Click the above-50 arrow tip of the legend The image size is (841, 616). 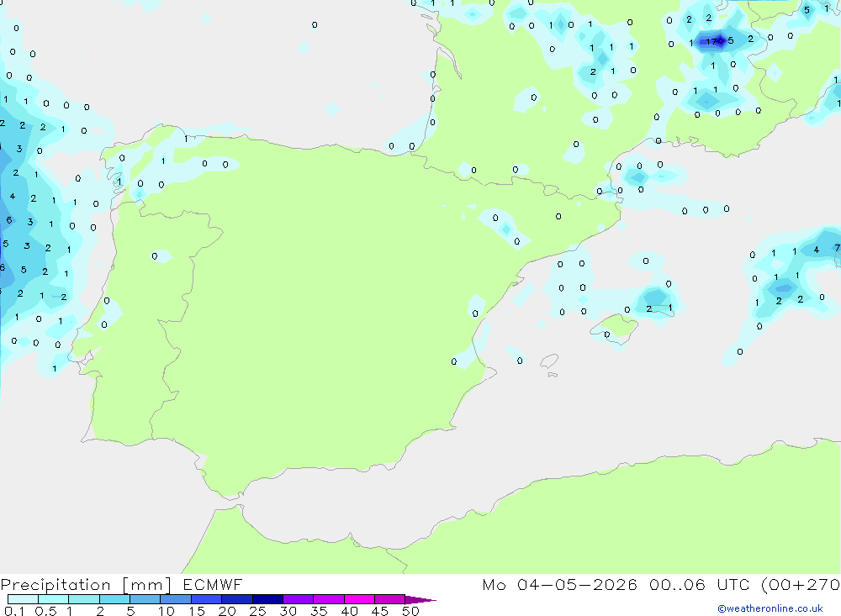(x=420, y=599)
